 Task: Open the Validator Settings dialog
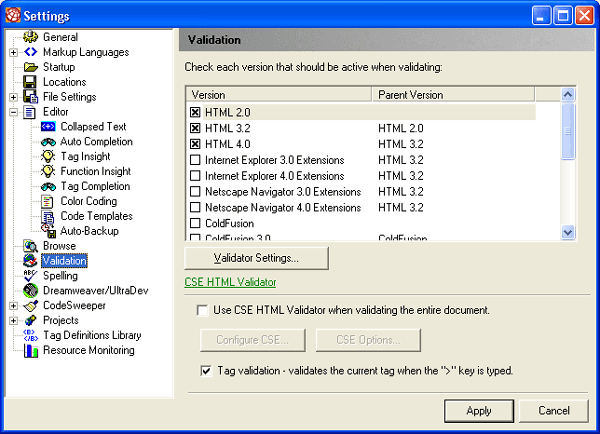tap(256, 258)
